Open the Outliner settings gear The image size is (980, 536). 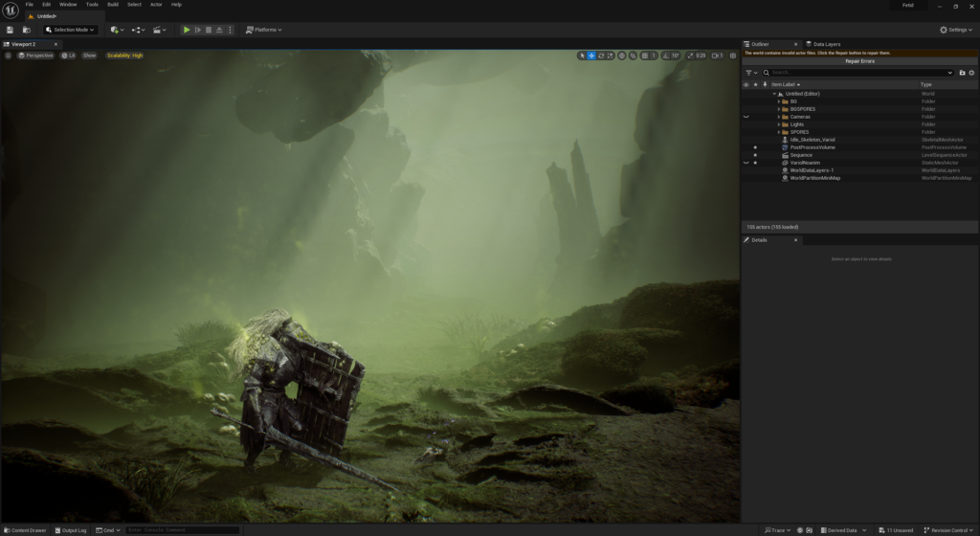click(x=971, y=73)
